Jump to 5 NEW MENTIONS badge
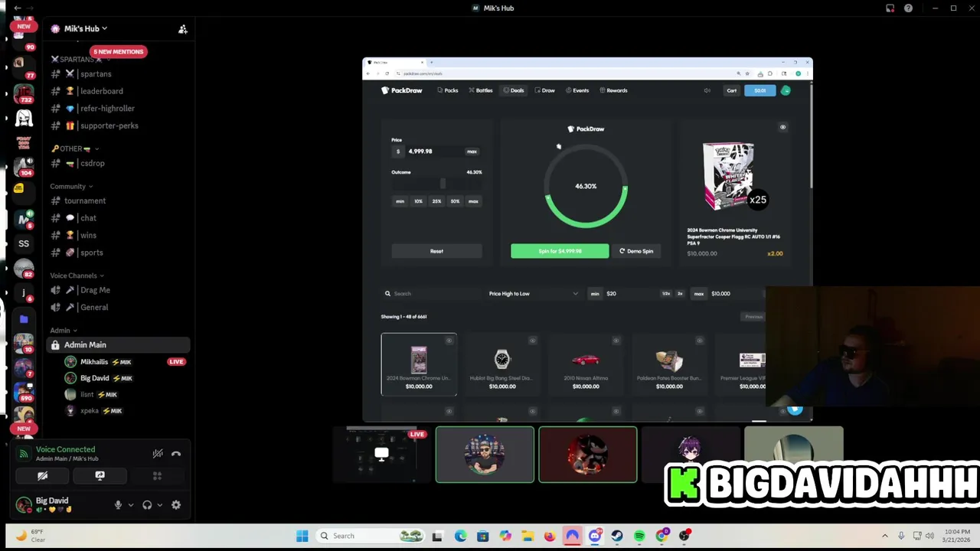Screen dimensions: 980x551 point(118,51)
